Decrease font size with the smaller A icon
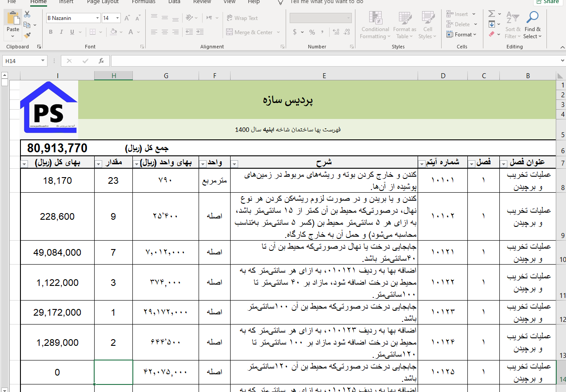Screen dimensions: 566x392 click(137, 18)
